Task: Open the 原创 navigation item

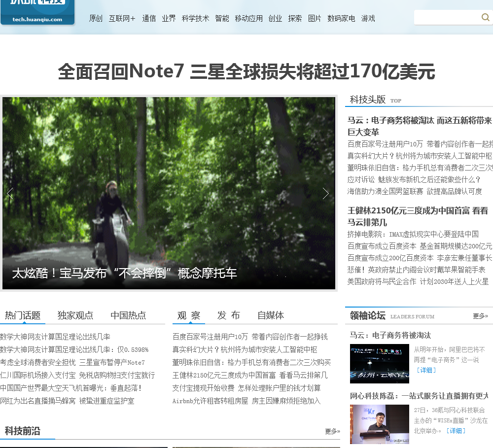Action: click(x=96, y=19)
